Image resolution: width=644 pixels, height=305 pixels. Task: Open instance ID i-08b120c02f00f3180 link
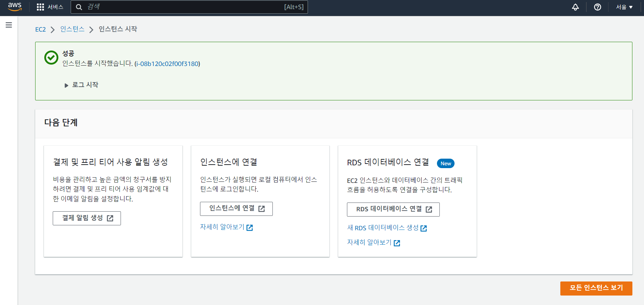click(x=167, y=64)
